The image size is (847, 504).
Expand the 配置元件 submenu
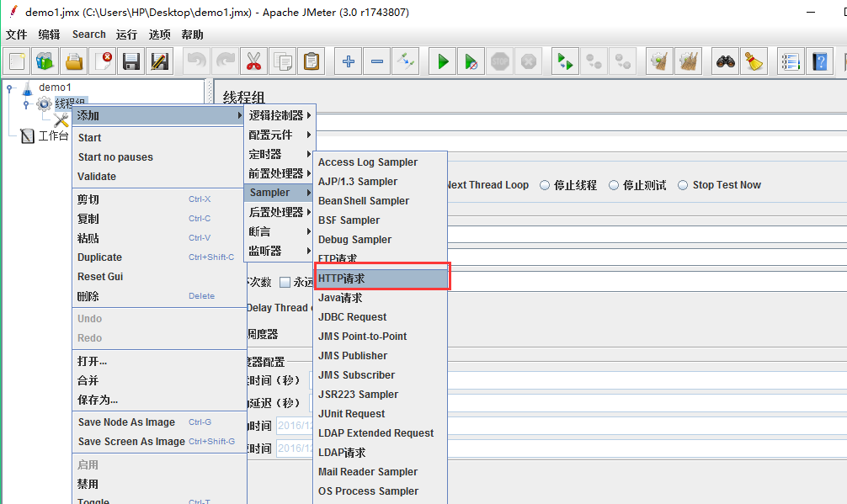click(x=280, y=135)
